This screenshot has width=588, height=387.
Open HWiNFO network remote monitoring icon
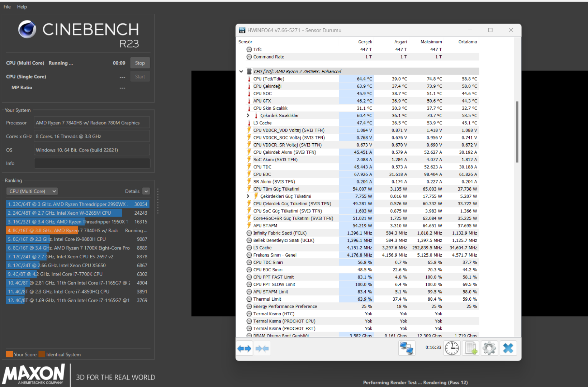407,348
